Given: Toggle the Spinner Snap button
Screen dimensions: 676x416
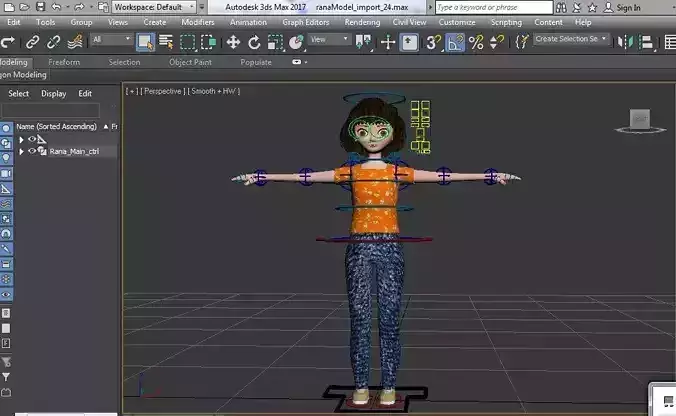Looking at the screenshot, I should click(x=497, y=42).
